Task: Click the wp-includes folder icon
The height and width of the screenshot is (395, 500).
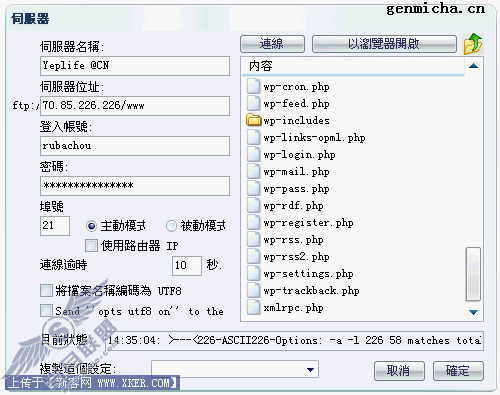Action: click(253, 120)
